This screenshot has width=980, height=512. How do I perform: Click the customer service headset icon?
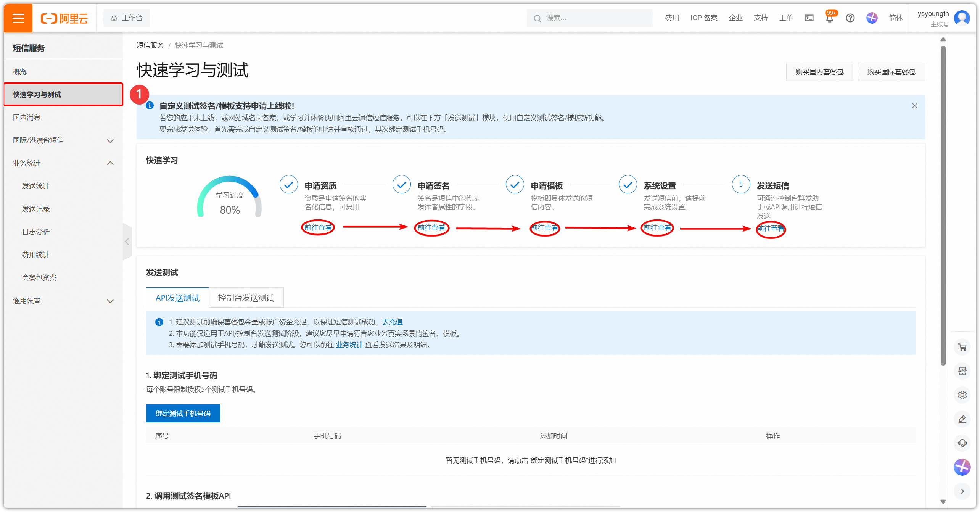962,443
